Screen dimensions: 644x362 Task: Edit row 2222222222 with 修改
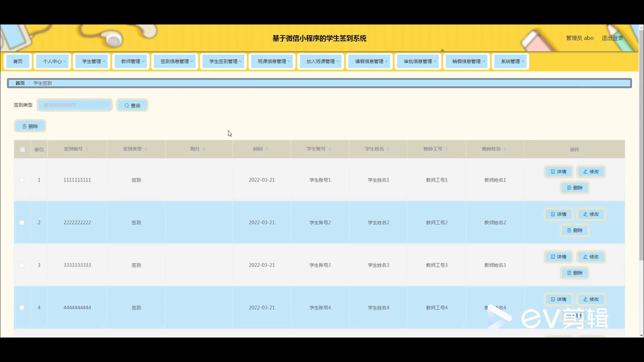click(x=591, y=214)
